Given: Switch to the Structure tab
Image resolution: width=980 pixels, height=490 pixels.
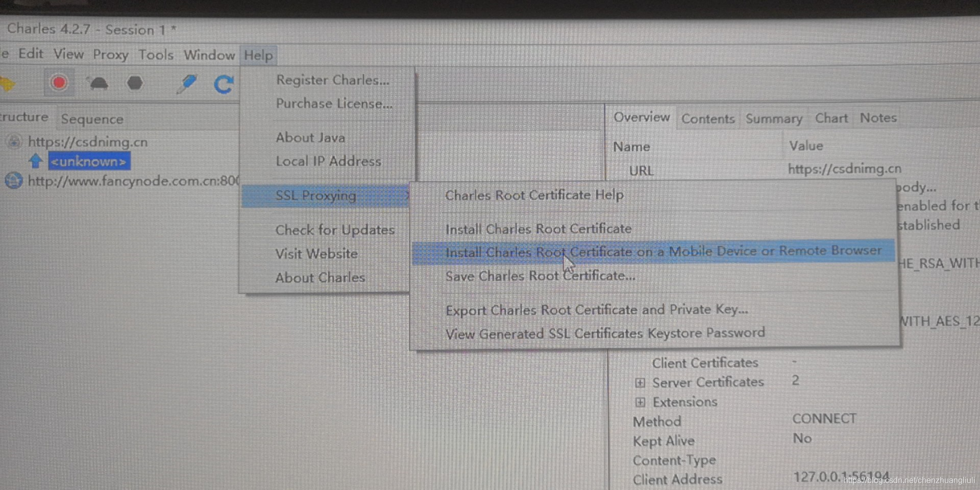Looking at the screenshot, I should [24, 117].
